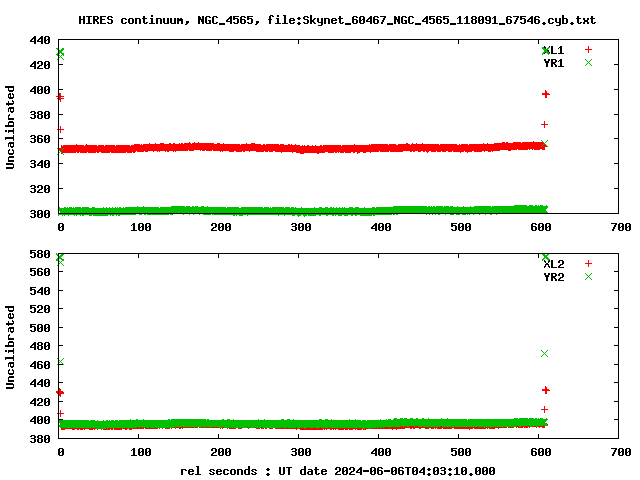Screen dimensions: 640x480
Task: Click the 540 tick label on bottom plot
Action: pos(40,291)
